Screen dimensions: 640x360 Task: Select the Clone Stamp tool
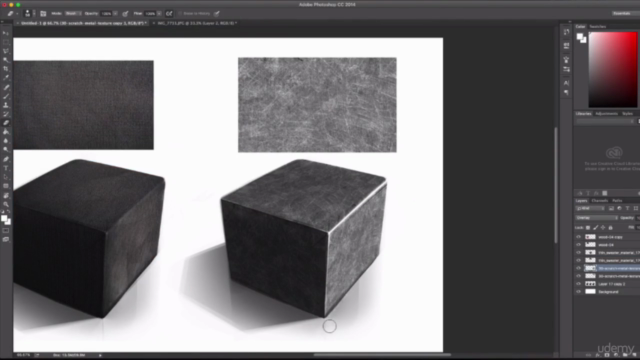[6, 105]
